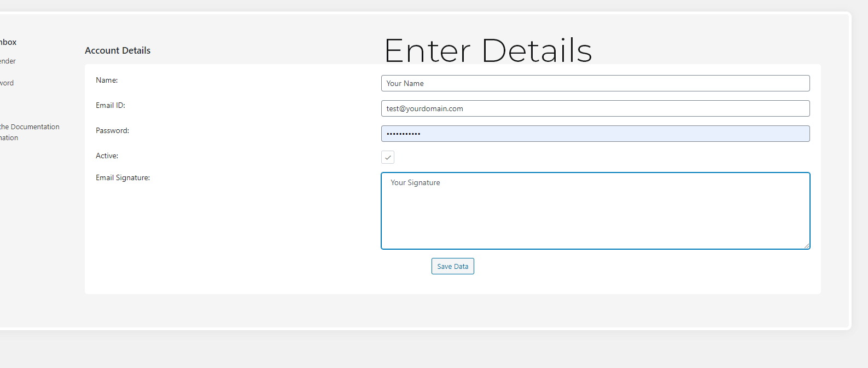Click the Email ID label

point(110,105)
